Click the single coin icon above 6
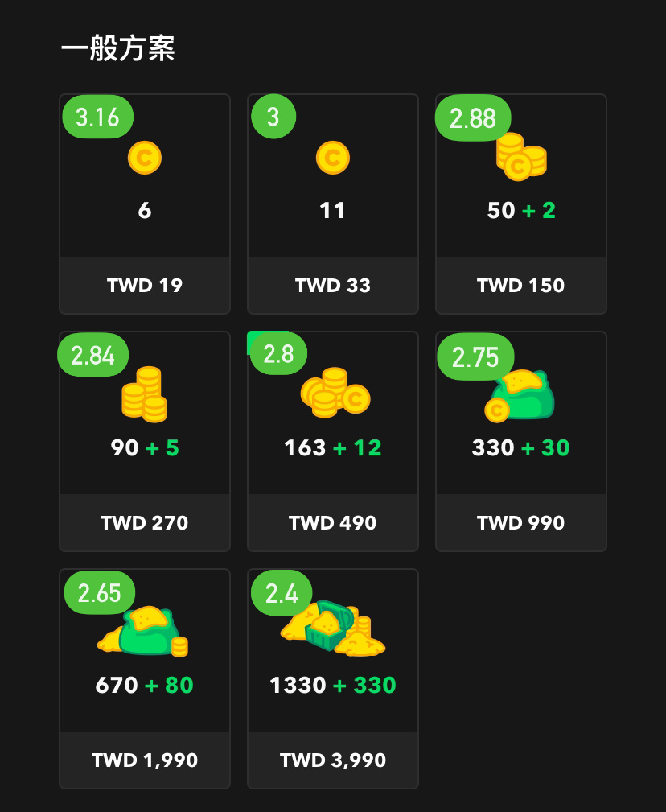 point(144,158)
